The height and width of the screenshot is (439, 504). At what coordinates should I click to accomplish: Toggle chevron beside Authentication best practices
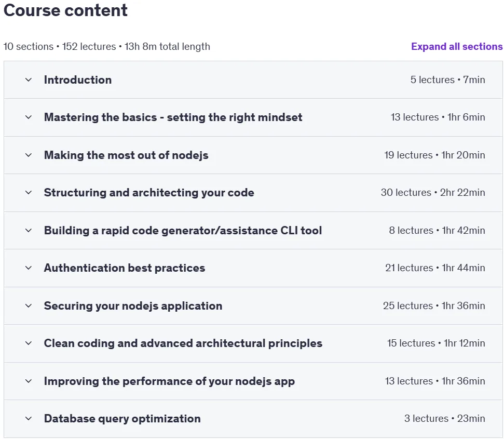(28, 268)
